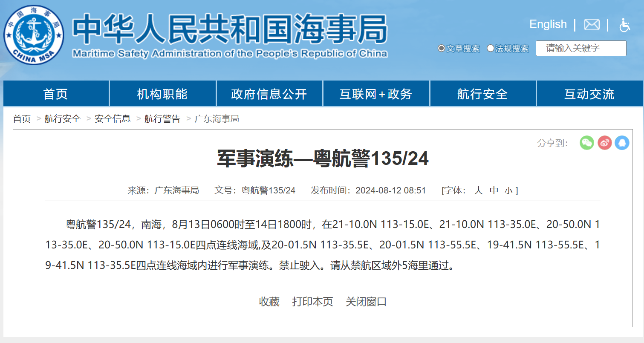Share article via WeChat icon
Screen dimensions: 644x343
[587, 143]
